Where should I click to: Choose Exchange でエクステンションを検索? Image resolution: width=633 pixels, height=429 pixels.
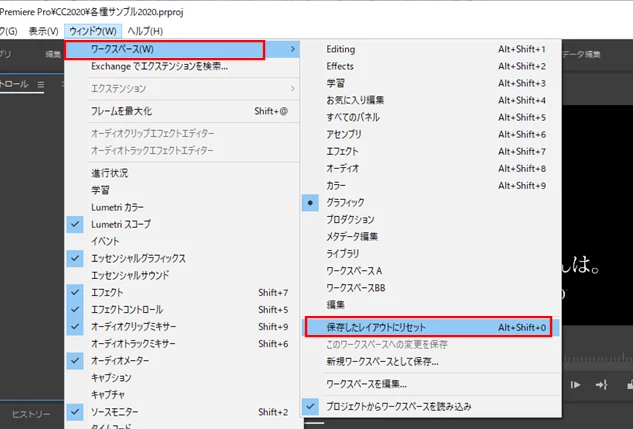pyautogui.click(x=159, y=66)
